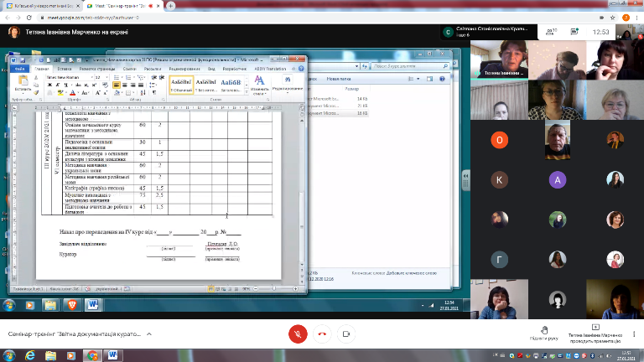Hang up the call with red phone button

(321, 334)
